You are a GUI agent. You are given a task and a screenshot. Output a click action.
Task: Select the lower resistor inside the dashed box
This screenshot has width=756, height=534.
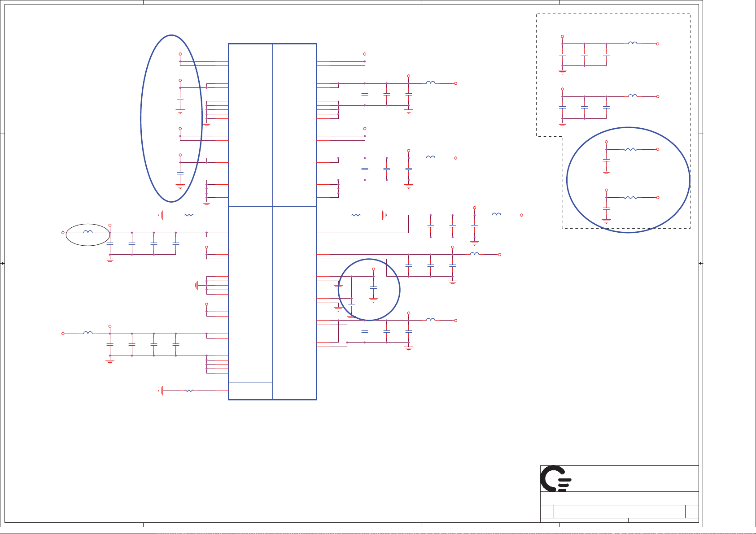tap(630, 197)
